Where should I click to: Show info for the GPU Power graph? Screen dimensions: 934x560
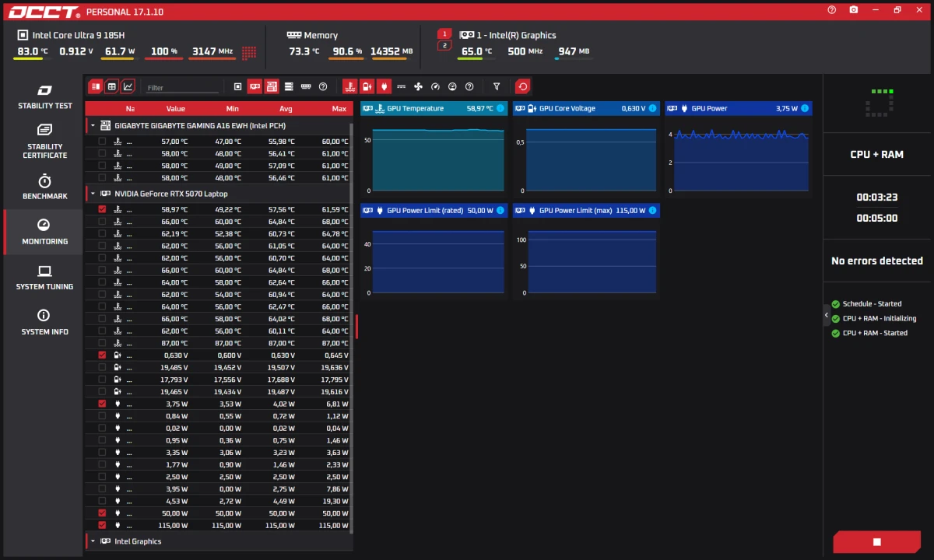point(805,108)
